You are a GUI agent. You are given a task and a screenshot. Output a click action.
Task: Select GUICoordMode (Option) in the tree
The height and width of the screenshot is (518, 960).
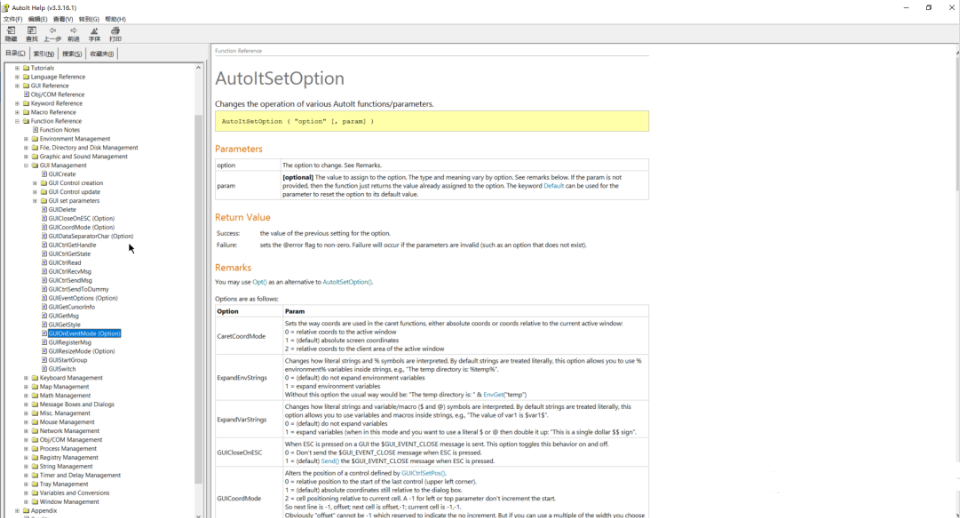81,227
